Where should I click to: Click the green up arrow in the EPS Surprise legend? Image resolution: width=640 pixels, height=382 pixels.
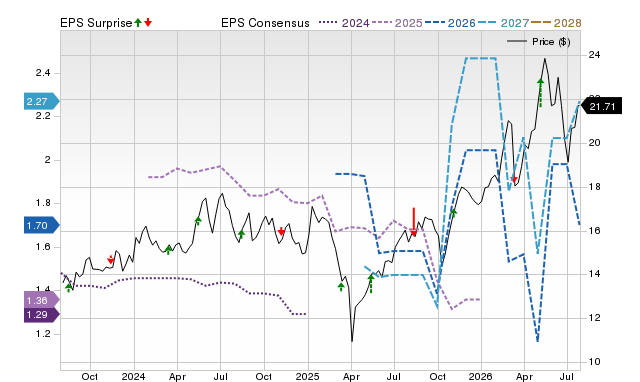tap(138, 22)
